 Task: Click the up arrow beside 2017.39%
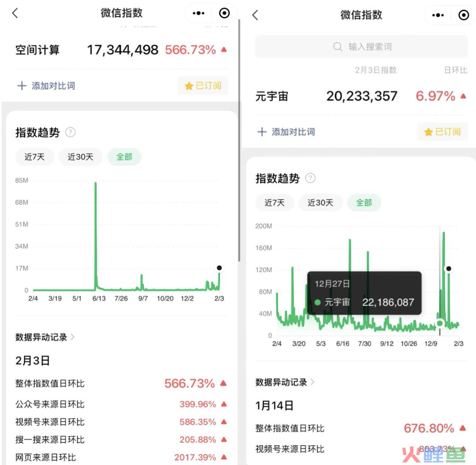[x=224, y=457]
